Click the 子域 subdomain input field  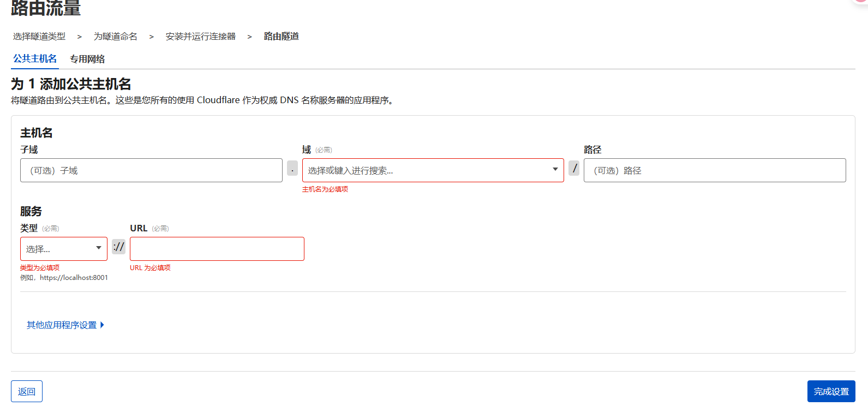pos(151,170)
